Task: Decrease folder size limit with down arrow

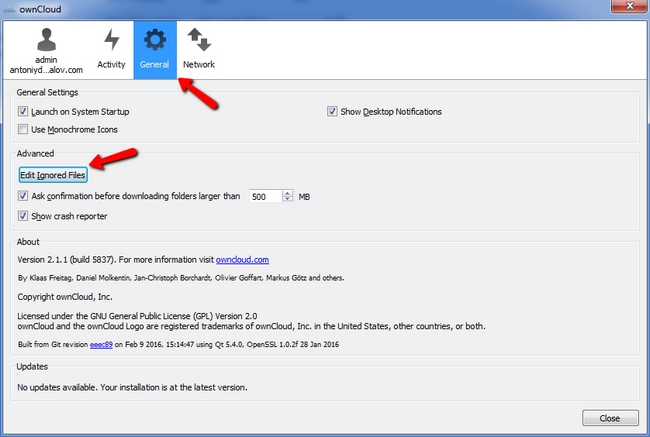Action: [288, 199]
